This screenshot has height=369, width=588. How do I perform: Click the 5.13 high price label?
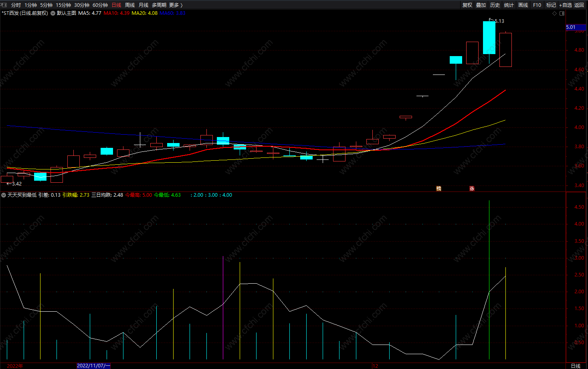point(499,21)
